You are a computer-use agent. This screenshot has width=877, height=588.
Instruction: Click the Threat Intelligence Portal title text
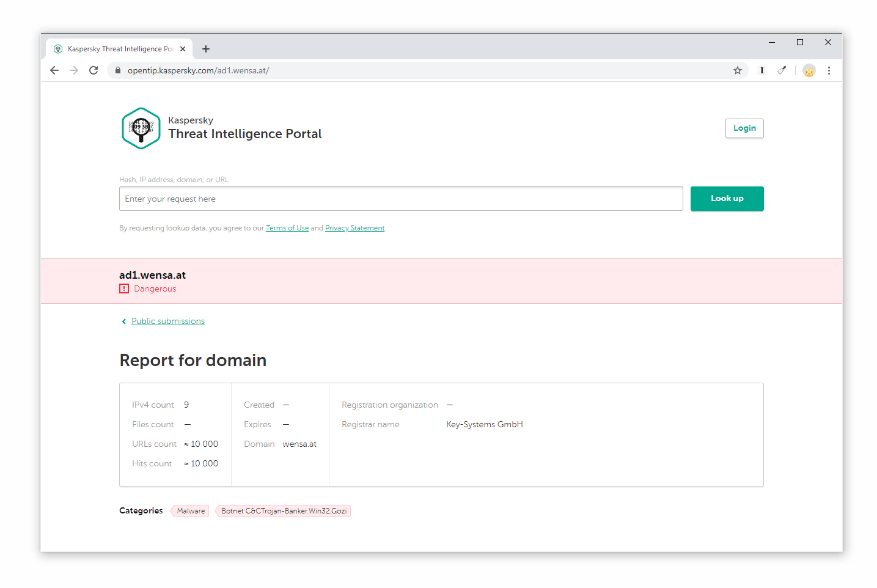coord(245,134)
